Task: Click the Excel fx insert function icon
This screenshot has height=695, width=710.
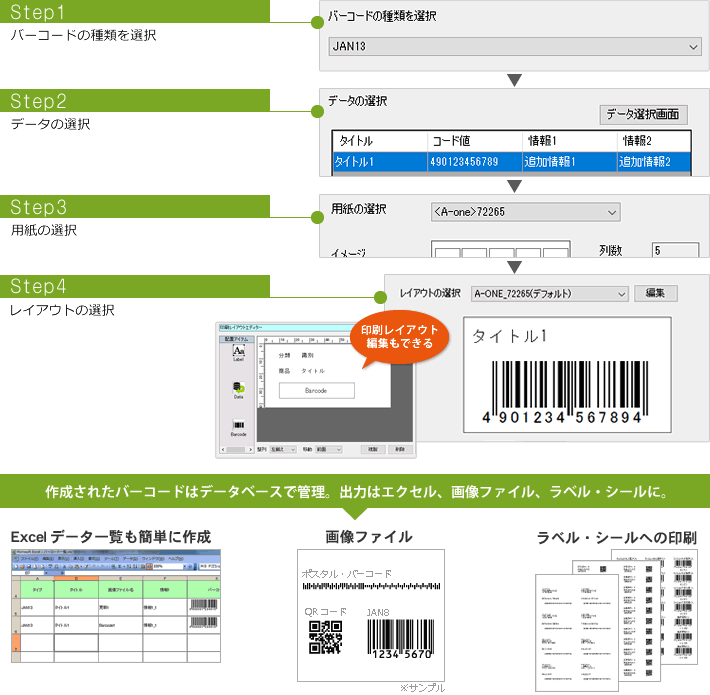Action: pyautogui.click(x=62, y=573)
